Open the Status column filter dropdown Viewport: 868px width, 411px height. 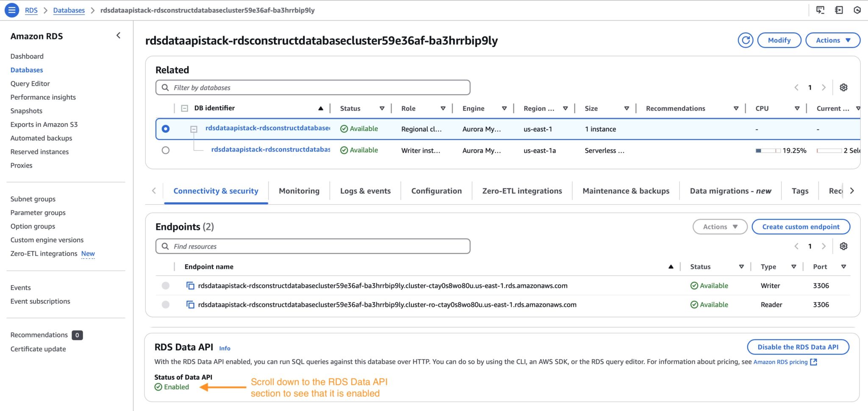click(x=382, y=108)
